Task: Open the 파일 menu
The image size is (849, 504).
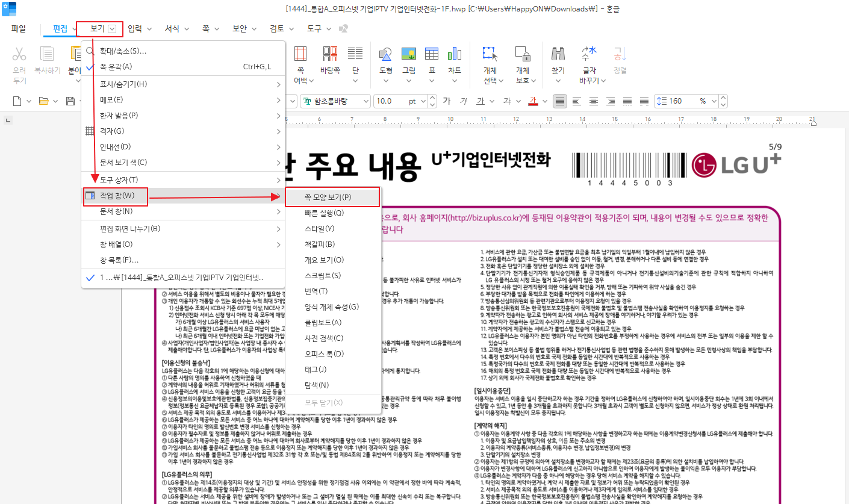Action: point(19,28)
